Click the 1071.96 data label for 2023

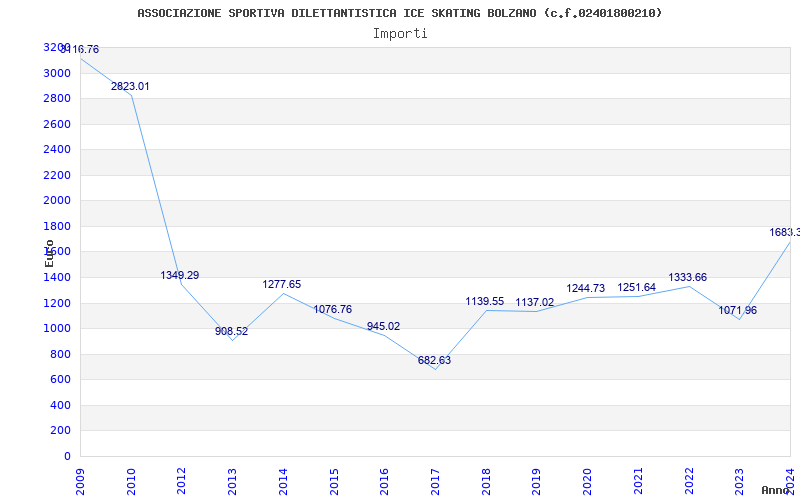738,310
